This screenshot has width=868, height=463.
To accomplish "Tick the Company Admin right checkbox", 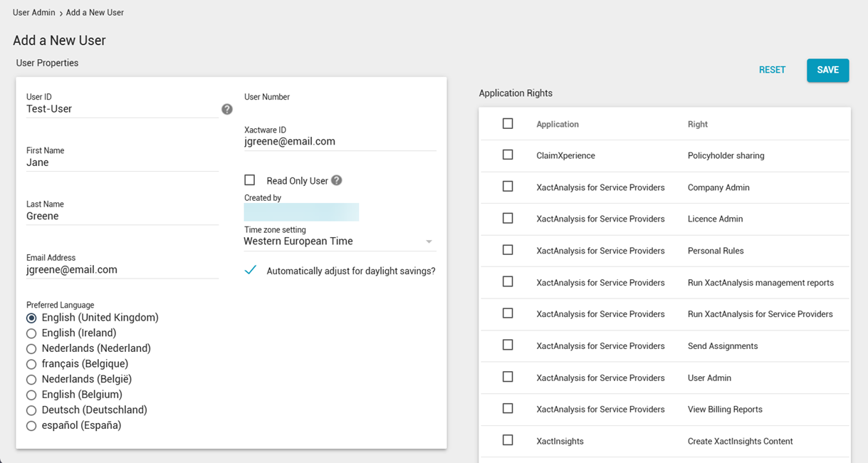I will (x=508, y=187).
